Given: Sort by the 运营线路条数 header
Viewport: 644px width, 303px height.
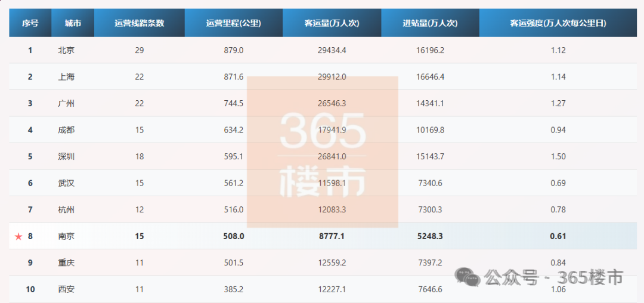Looking at the screenshot, I should click(139, 23).
